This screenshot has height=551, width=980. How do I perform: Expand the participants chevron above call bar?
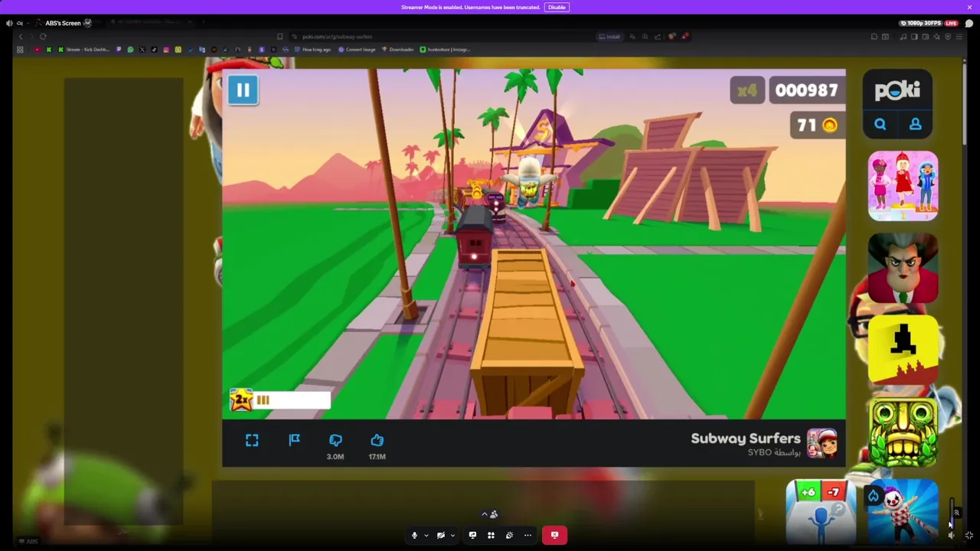(485, 514)
